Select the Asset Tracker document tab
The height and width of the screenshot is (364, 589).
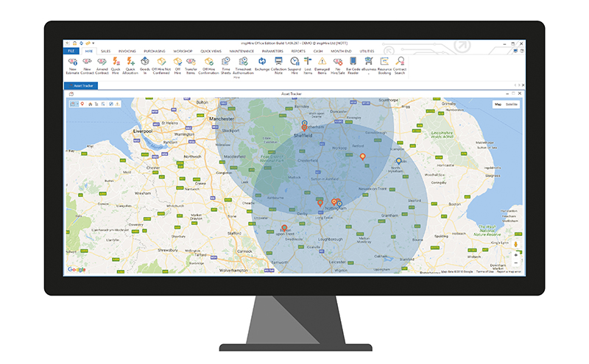[x=82, y=86]
